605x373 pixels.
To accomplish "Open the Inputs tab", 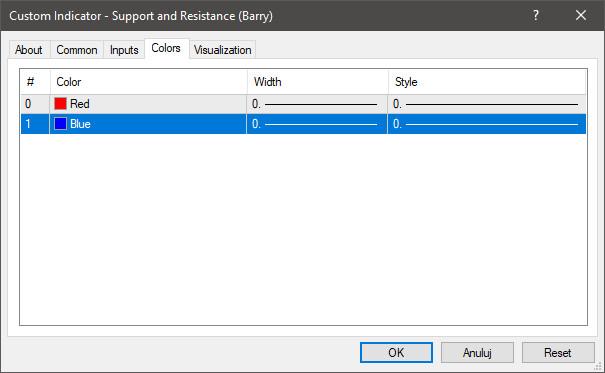I will coord(124,50).
